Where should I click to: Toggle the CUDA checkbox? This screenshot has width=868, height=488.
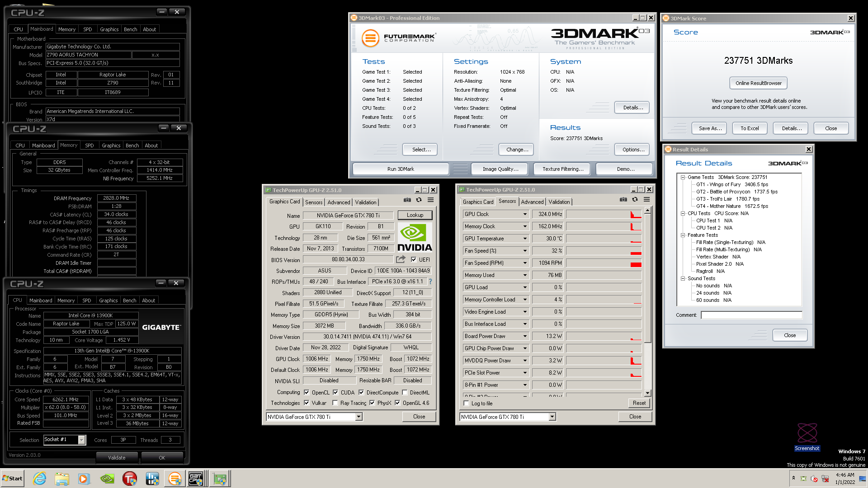point(335,392)
